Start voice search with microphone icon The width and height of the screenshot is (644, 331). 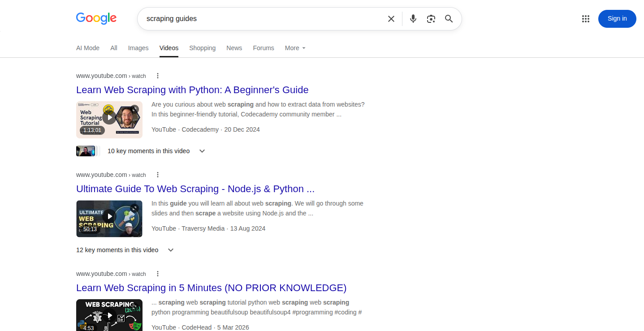[413, 19]
